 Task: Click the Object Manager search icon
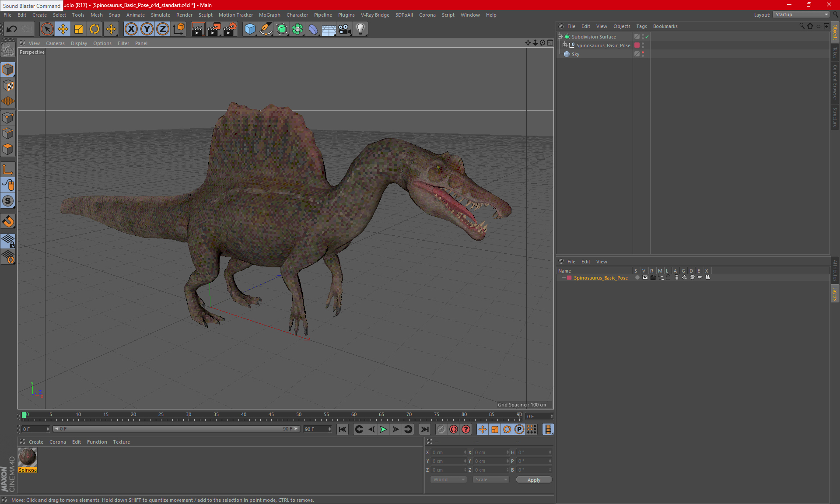click(801, 26)
